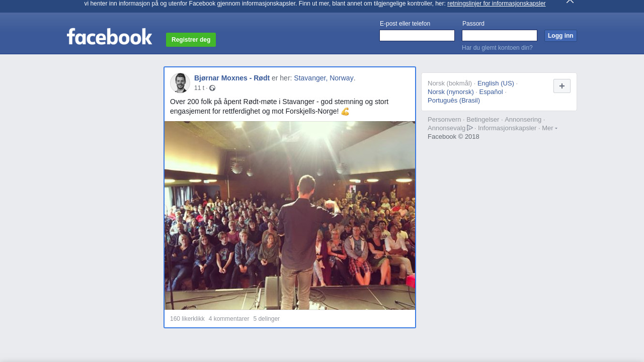This screenshot has width=644, height=362.
Task: Click the AdChoices triangle icon
Action: [470, 128]
